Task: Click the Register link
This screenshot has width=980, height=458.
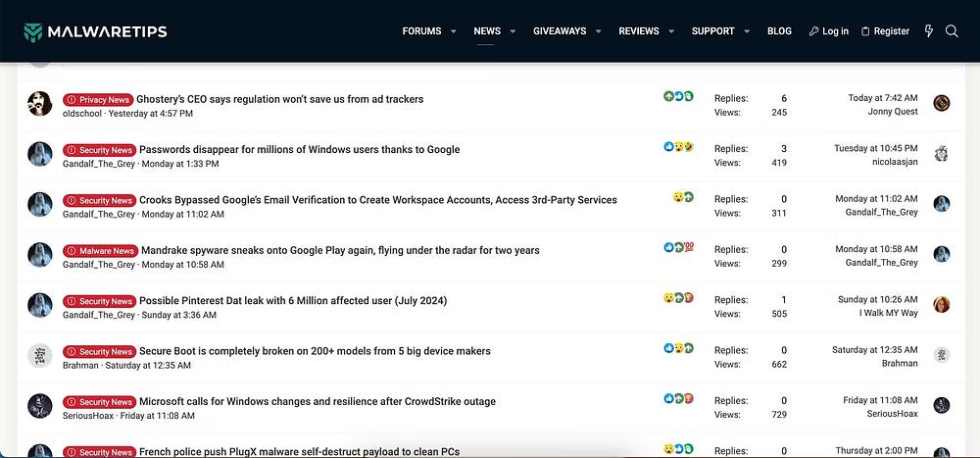Action: 885,31
